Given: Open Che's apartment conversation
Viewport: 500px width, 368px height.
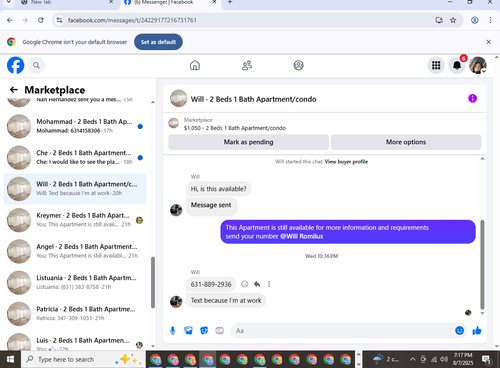Looking at the screenshot, I should (x=75, y=157).
